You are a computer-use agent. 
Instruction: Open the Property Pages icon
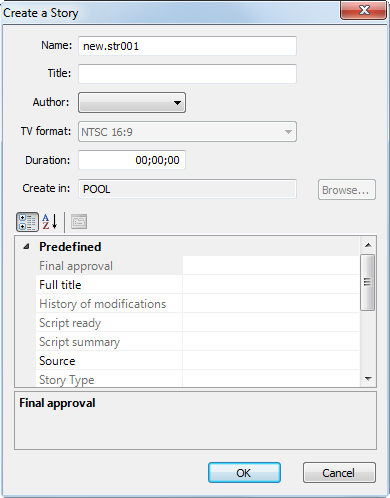pos(79,222)
